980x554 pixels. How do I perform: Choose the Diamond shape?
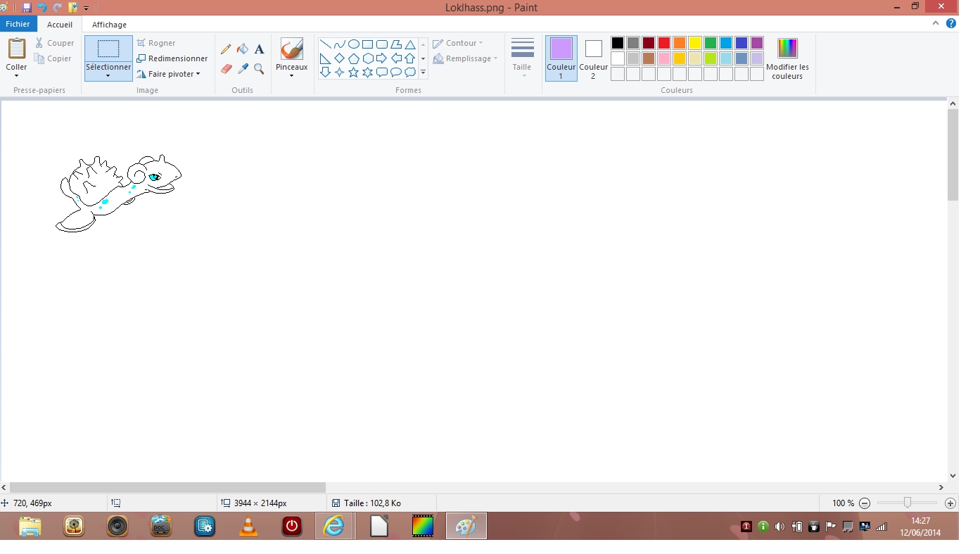click(x=340, y=58)
